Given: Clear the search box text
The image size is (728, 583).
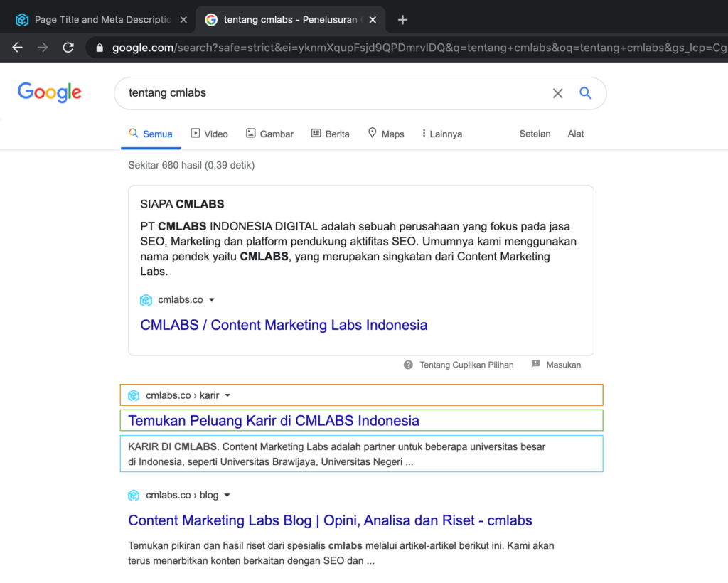Looking at the screenshot, I should click(x=557, y=93).
